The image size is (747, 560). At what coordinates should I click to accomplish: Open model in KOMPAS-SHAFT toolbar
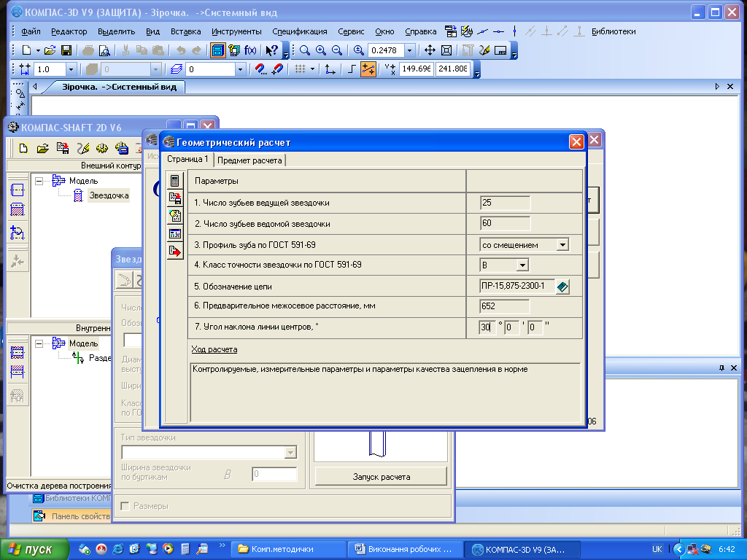click(42, 148)
